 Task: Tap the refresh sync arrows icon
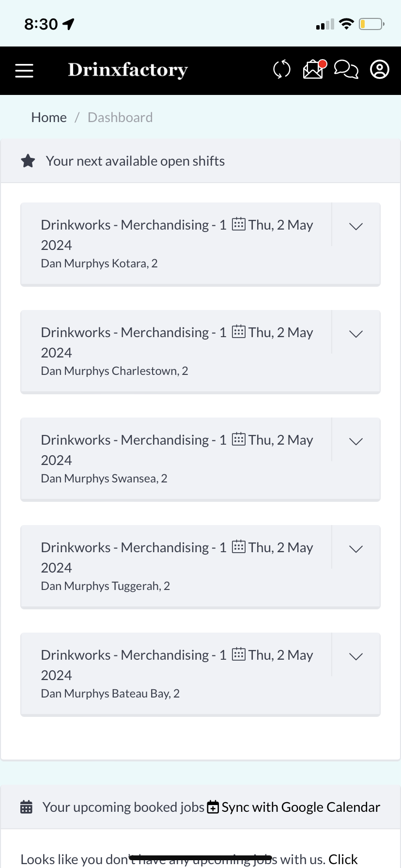click(x=281, y=69)
